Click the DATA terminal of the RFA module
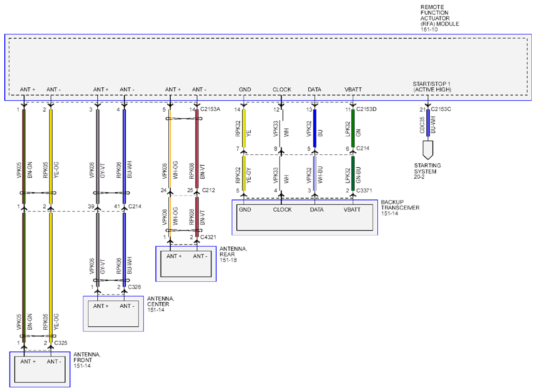This screenshot has width=536, height=392. pyautogui.click(x=315, y=90)
